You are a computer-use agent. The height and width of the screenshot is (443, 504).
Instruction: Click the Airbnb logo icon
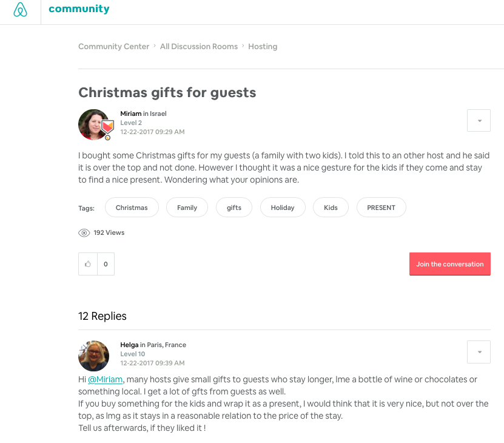tap(21, 10)
